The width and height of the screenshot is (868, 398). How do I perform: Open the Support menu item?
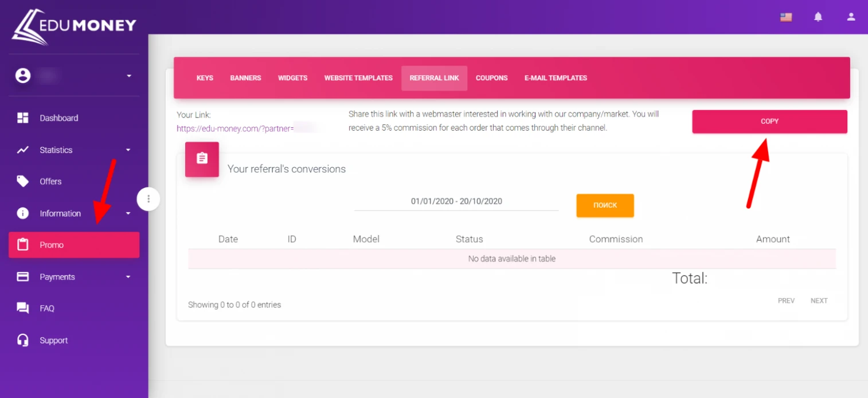click(74, 340)
